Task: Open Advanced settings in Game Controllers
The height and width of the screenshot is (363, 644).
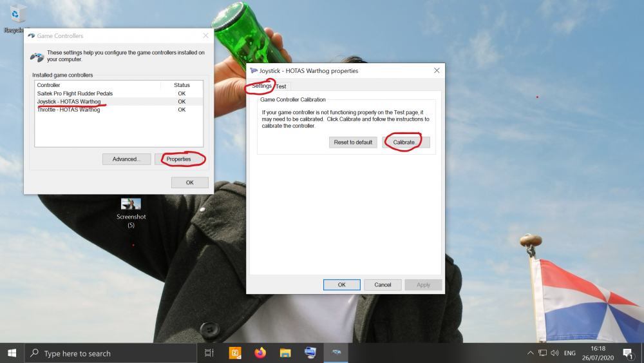Action: tap(126, 159)
